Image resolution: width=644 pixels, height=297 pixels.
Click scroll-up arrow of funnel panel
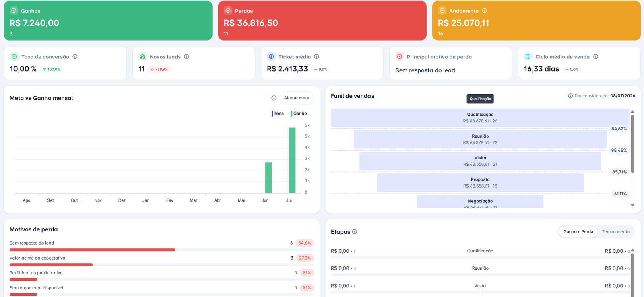pyautogui.click(x=632, y=111)
